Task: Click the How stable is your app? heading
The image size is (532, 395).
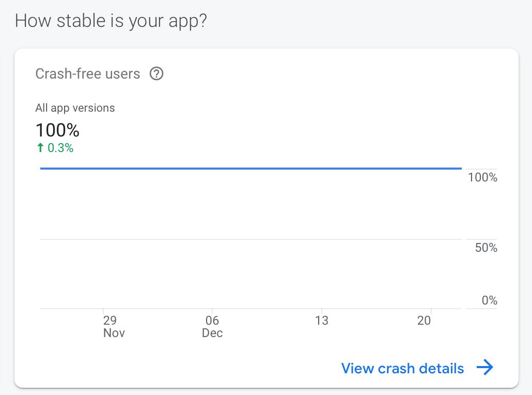Action: 111,21
